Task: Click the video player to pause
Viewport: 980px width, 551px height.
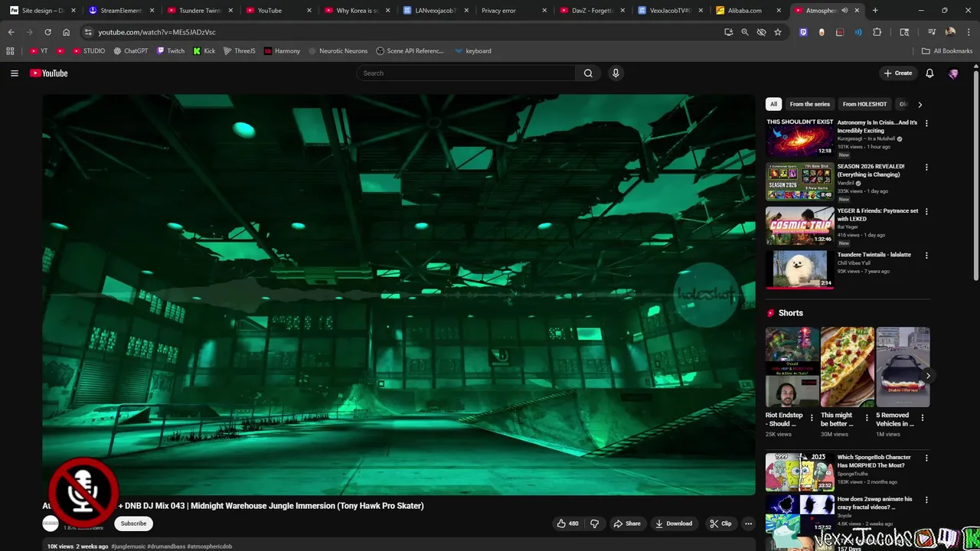Action: [398, 295]
